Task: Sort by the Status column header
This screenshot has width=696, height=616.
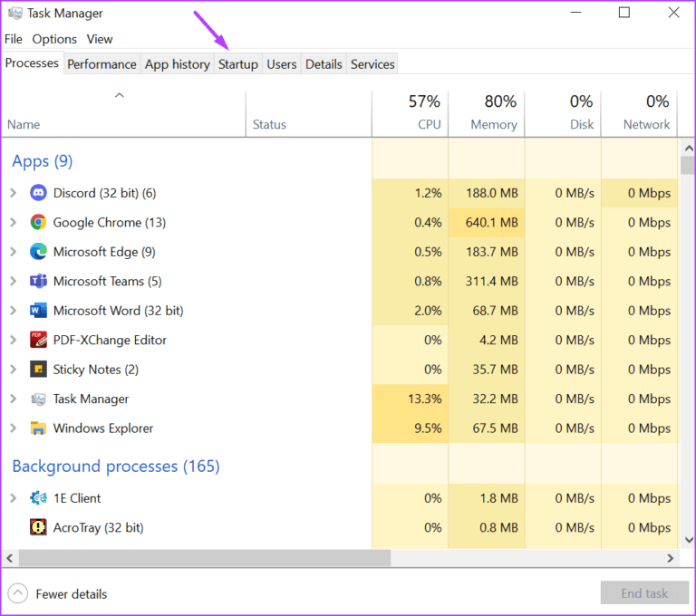Action: pyautogui.click(x=308, y=114)
